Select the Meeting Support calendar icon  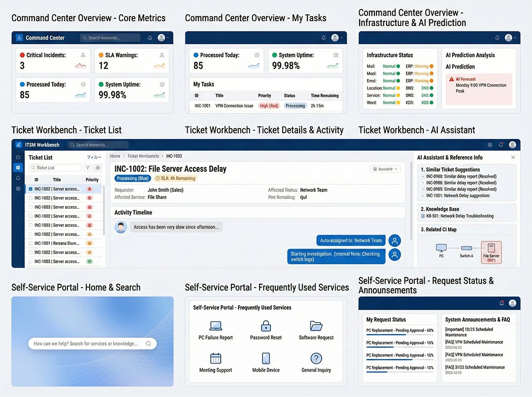pyautogui.click(x=216, y=358)
